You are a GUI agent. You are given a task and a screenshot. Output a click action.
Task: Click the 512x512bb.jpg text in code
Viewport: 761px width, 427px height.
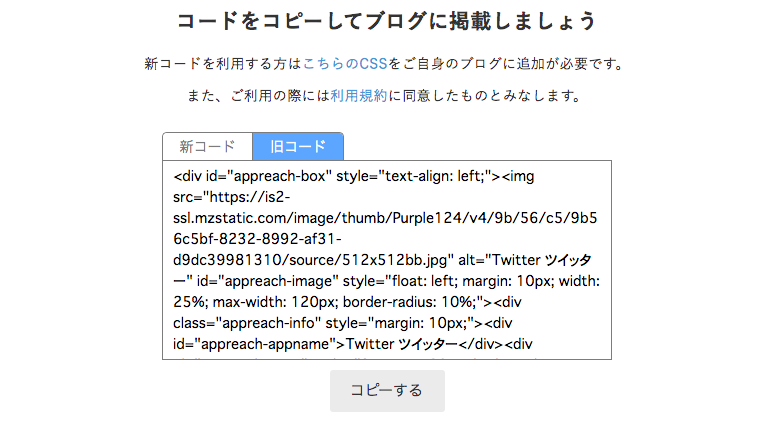[x=394, y=260]
